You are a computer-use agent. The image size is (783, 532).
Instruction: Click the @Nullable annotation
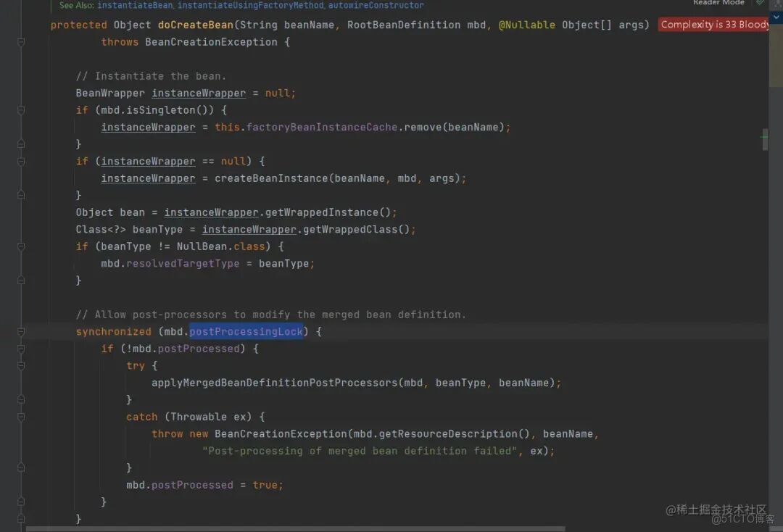click(x=527, y=25)
